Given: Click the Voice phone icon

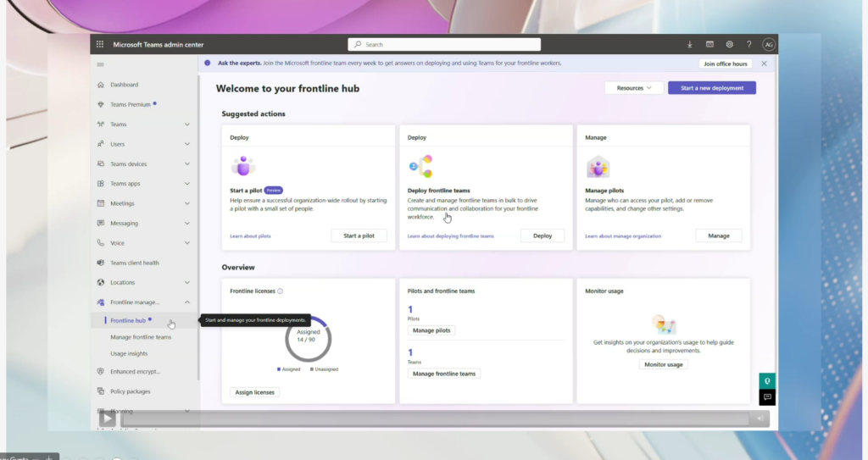Looking at the screenshot, I should (x=101, y=242).
